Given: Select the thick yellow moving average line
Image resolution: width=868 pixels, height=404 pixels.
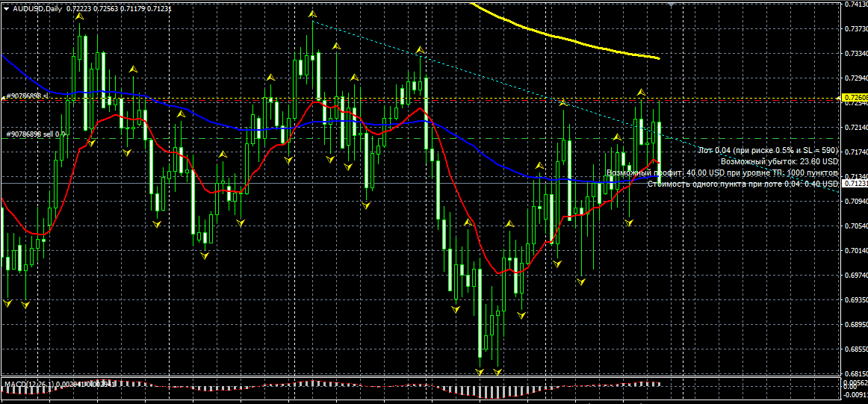Looking at the screenshot, I should (x=565, y=40).
